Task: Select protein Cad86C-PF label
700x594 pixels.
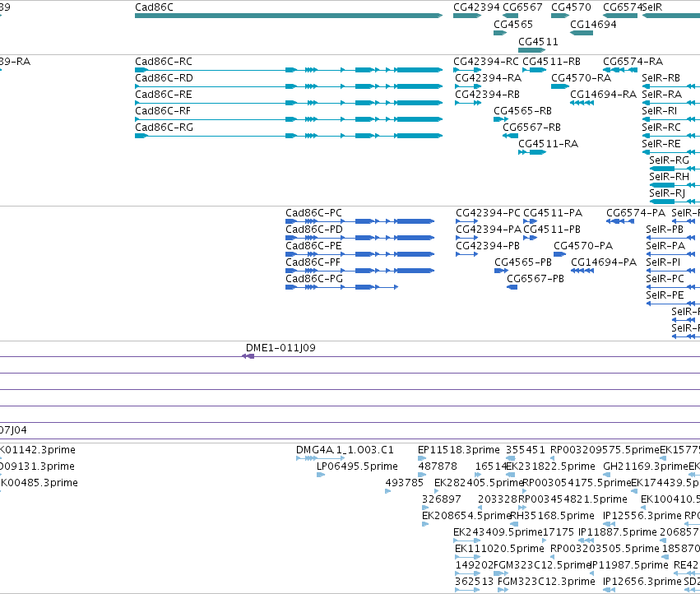Action: coord(313,262)
